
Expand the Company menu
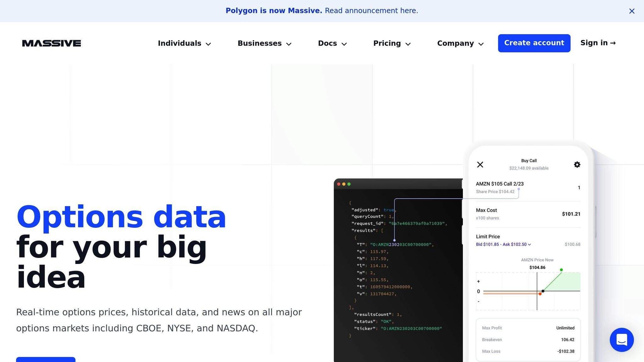pyautogui.click(x=460, y=43)
